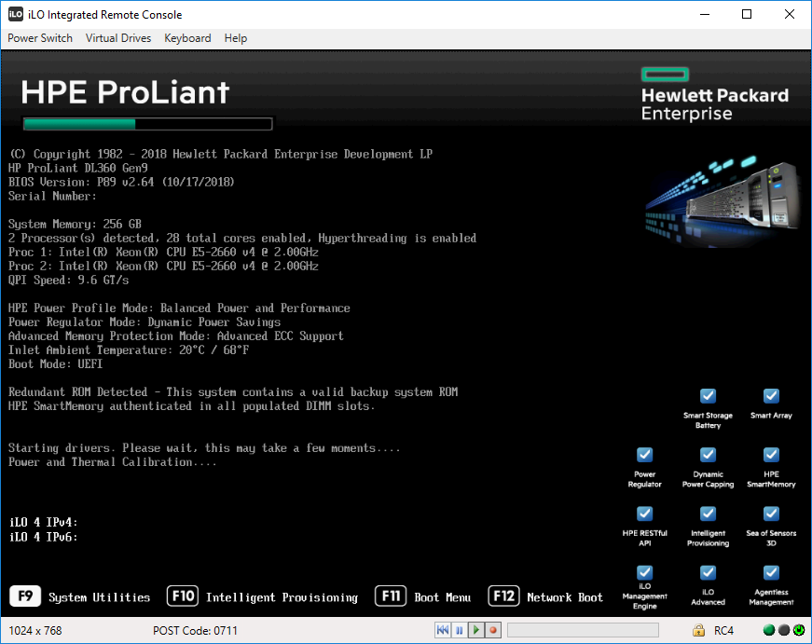Click the Intelligent Provisioning checkmark icon
Image resolution: width=812 pixels, height=644 pixels.
(708, 514)
